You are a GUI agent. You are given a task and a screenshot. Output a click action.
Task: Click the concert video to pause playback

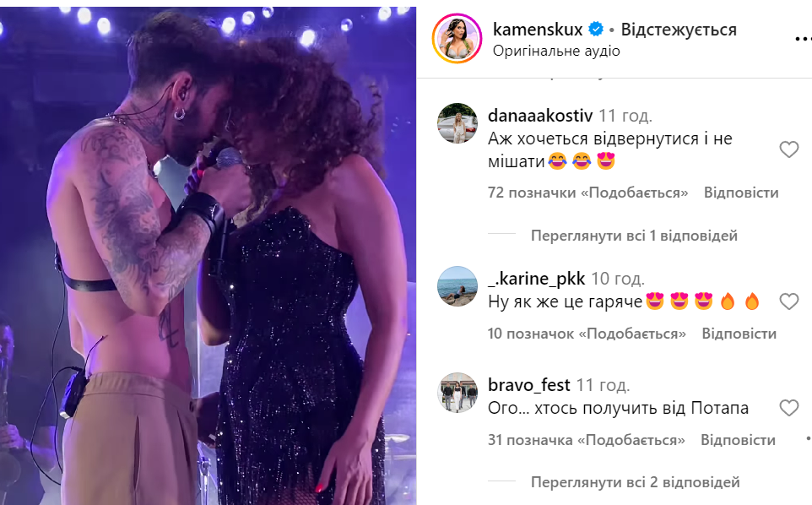click(208, 256)
